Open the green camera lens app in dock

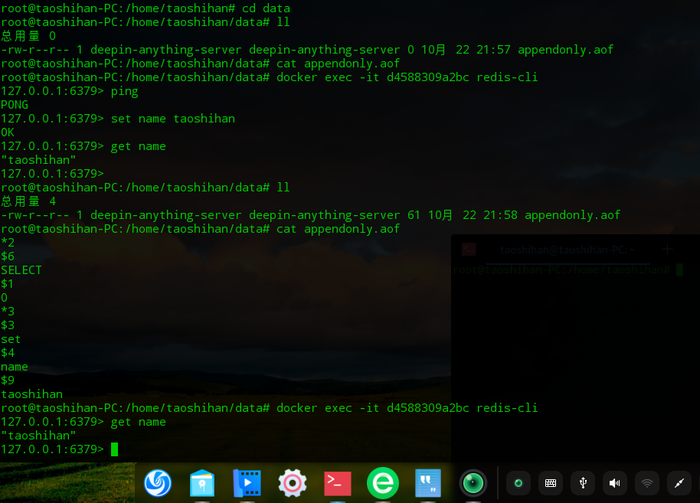(473, 483)
